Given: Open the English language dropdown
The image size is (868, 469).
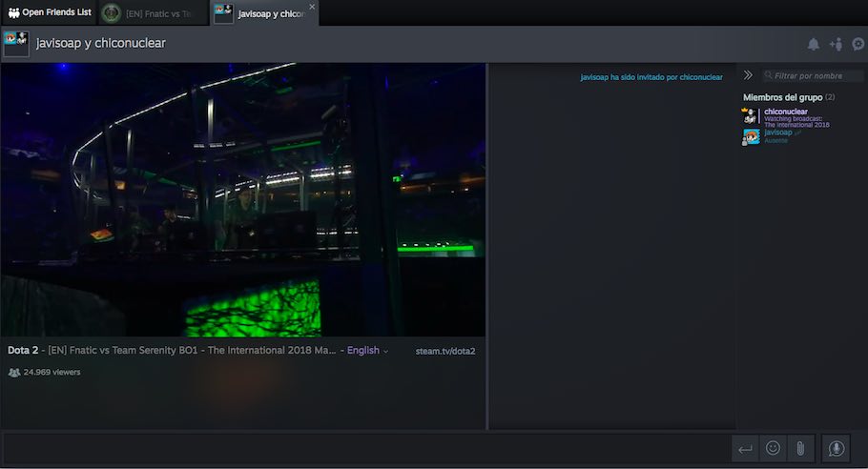Looking at the screenshot, I should click(367, 351).
